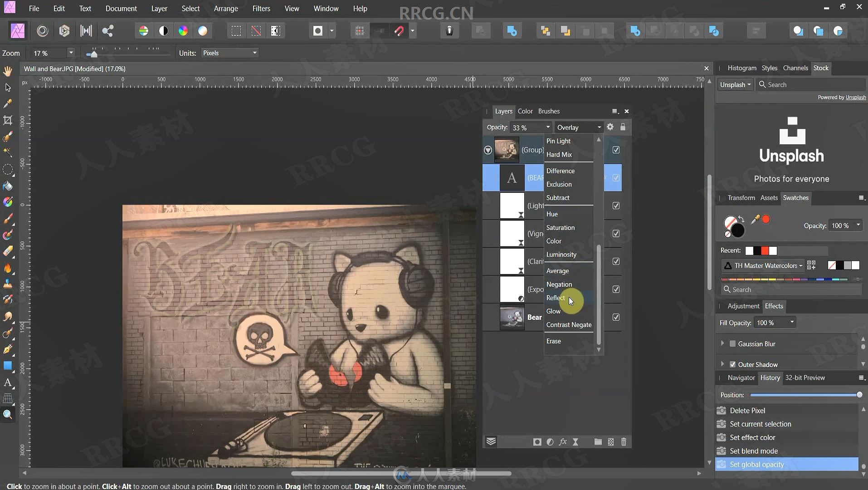Viewport: 868px width, 490px height.
Task: Expand the Gaussian Blur effect settings
Action: (722, 344)
